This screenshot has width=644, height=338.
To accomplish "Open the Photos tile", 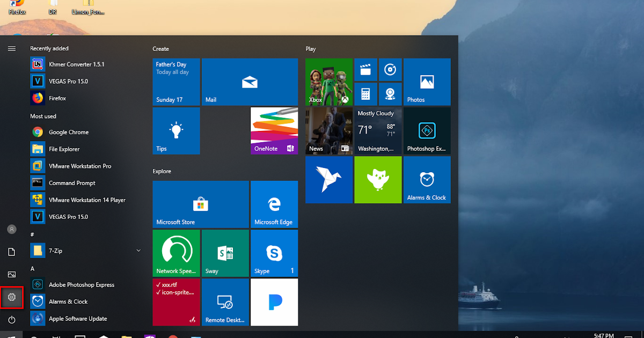I will (427, 82).
